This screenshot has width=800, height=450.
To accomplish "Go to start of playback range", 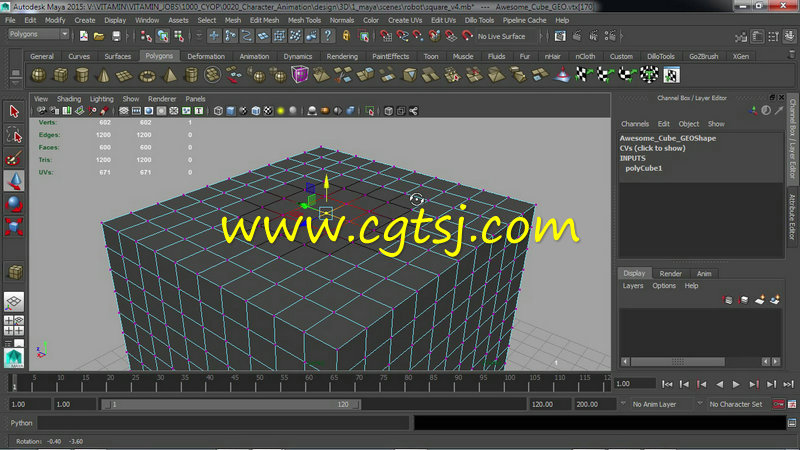I will (x=666, y=384).
